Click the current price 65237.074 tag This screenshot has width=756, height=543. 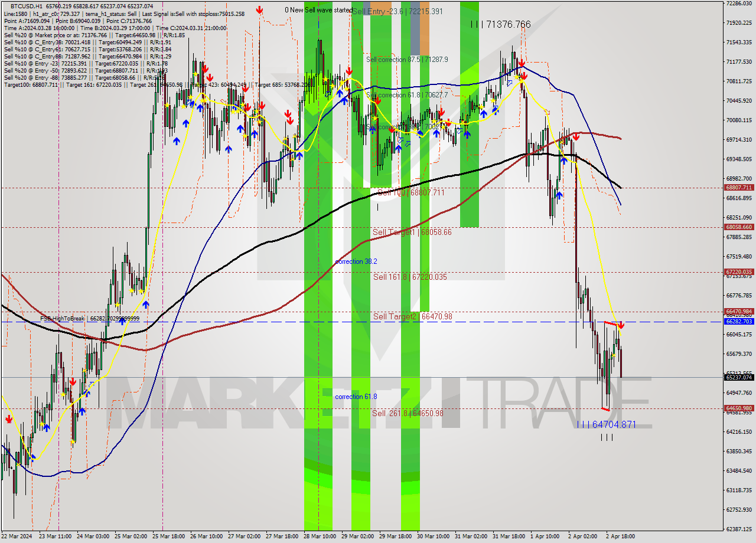coord(738,377)
